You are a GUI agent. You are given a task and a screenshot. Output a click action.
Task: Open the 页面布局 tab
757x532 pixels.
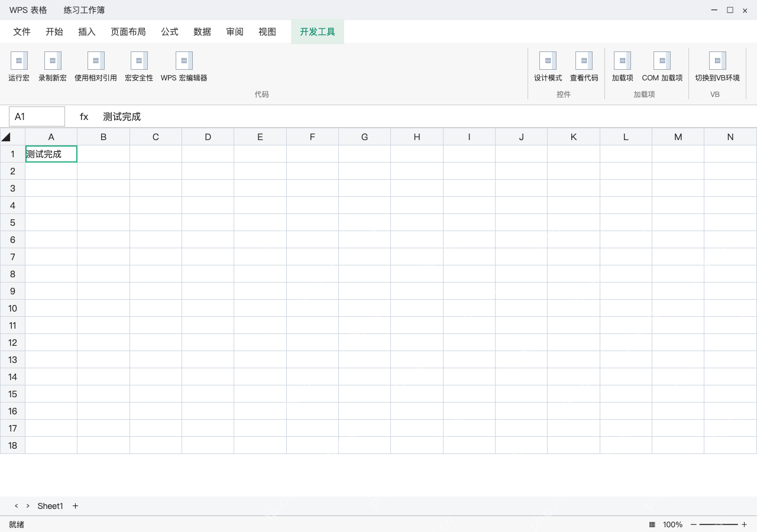pos(128,32)
